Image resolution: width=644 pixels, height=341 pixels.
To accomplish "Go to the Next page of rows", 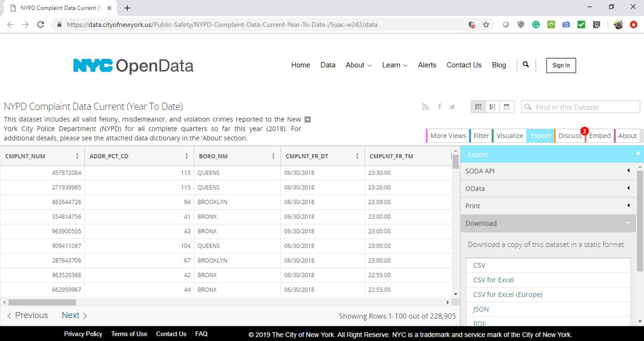I will (x=74, y=315).
